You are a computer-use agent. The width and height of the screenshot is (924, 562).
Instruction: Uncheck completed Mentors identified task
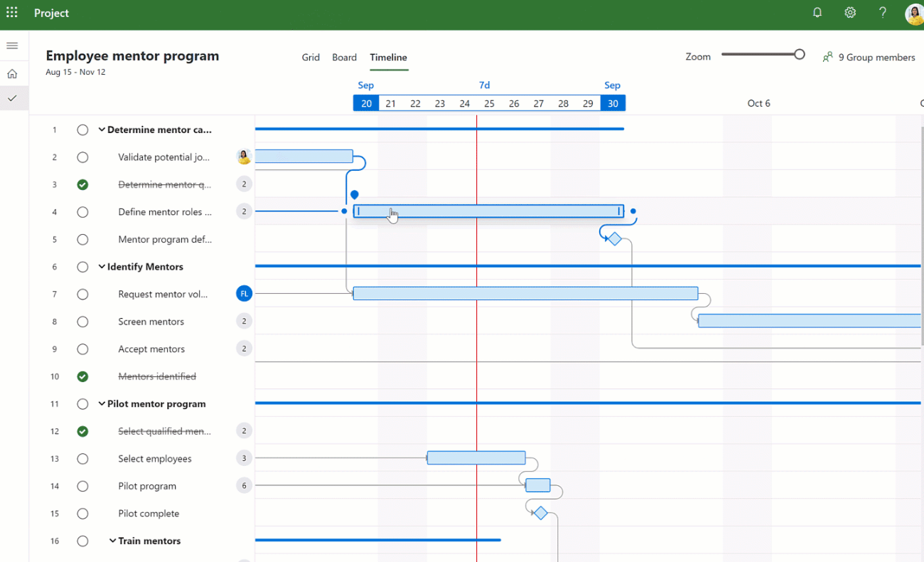(x=82, y=376)
